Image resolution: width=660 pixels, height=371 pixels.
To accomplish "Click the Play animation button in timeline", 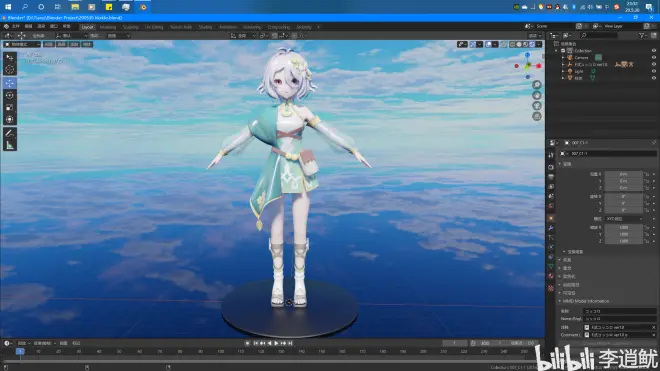I will tap(276, 343).
